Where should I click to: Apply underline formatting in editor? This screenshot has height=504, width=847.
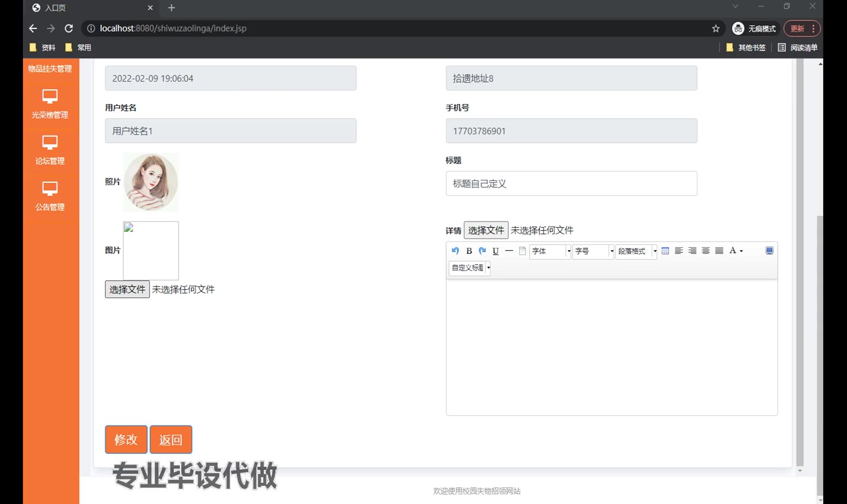[x=496, y=251]
